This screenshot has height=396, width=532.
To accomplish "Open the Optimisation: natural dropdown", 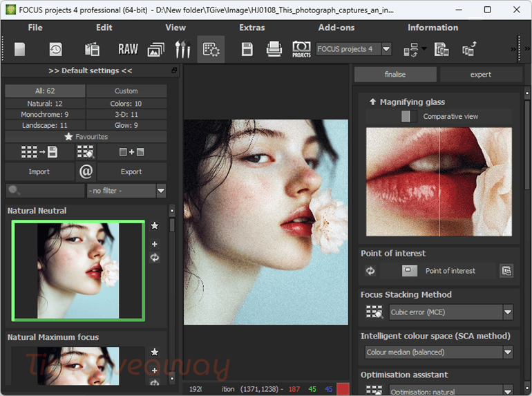I will 451,390.
